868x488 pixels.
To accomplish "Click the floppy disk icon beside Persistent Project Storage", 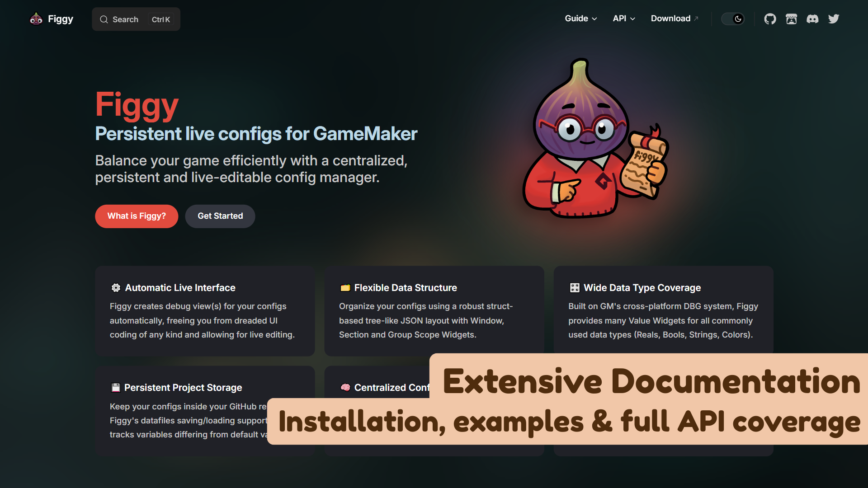I will tap(116, 388).
